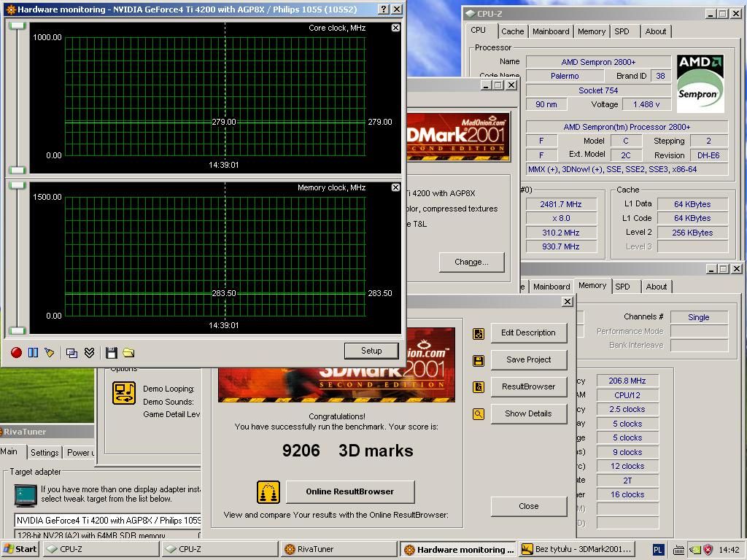747x560 pixels.
Task: Click the Show Details button
Action: pos(528,414)
